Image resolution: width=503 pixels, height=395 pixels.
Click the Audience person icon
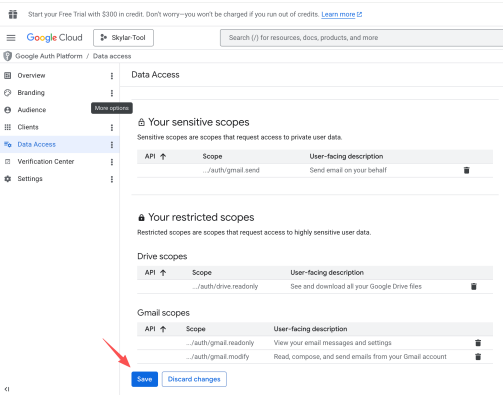(x=7, y=110)
